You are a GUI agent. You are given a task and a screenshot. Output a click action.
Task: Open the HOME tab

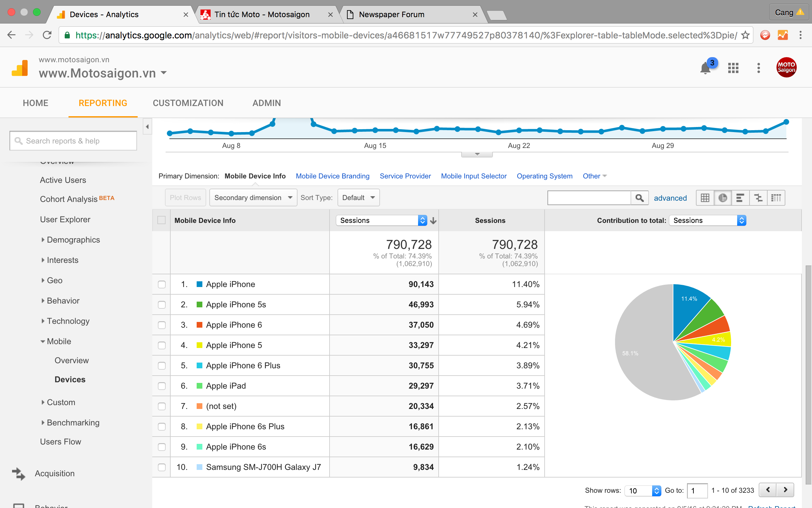[36, 103]
